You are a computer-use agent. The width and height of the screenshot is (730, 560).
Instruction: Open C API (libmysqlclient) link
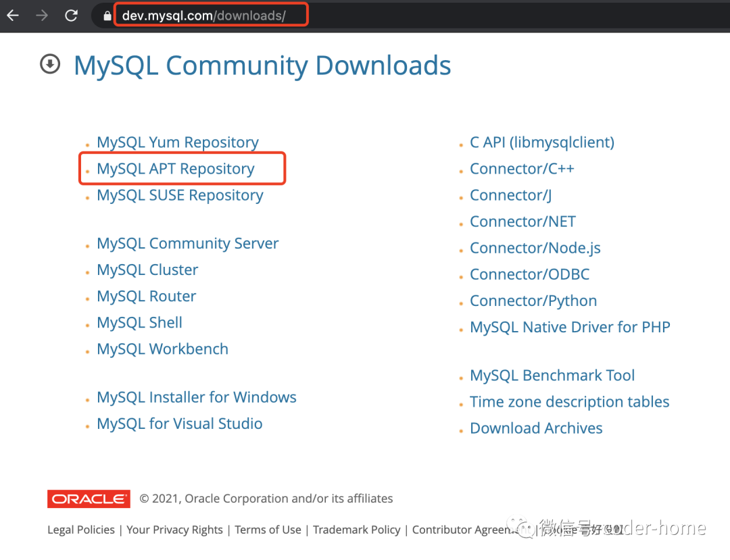pyautogui.click(x=542, y=143)
